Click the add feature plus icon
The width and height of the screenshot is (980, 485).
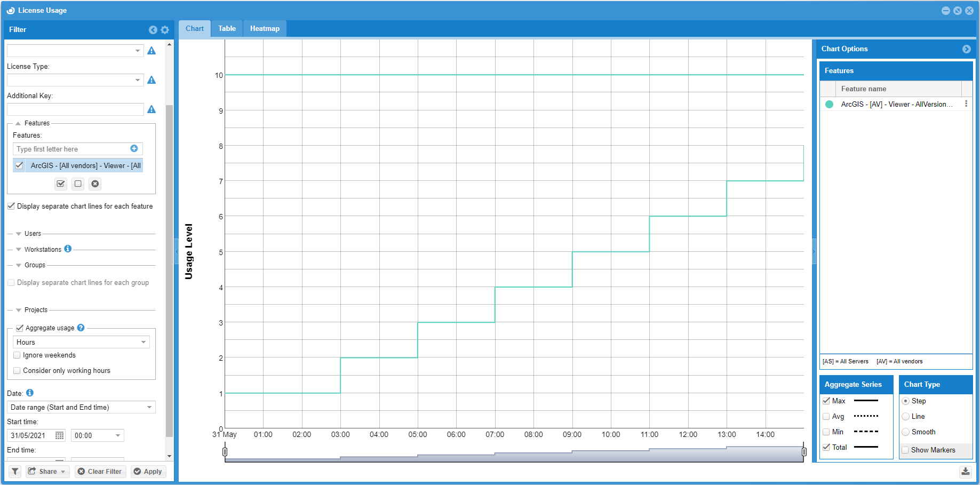coord(134,149)
